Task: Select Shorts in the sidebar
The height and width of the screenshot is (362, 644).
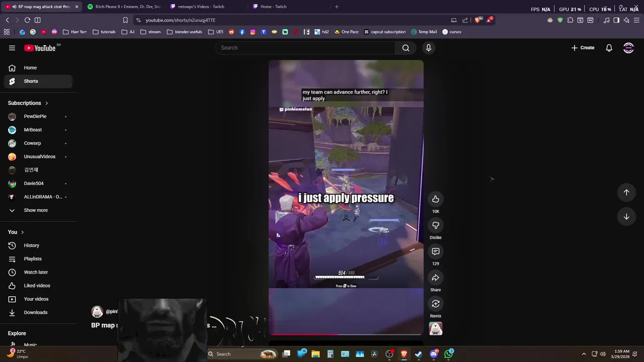Action: click(38, 81)
